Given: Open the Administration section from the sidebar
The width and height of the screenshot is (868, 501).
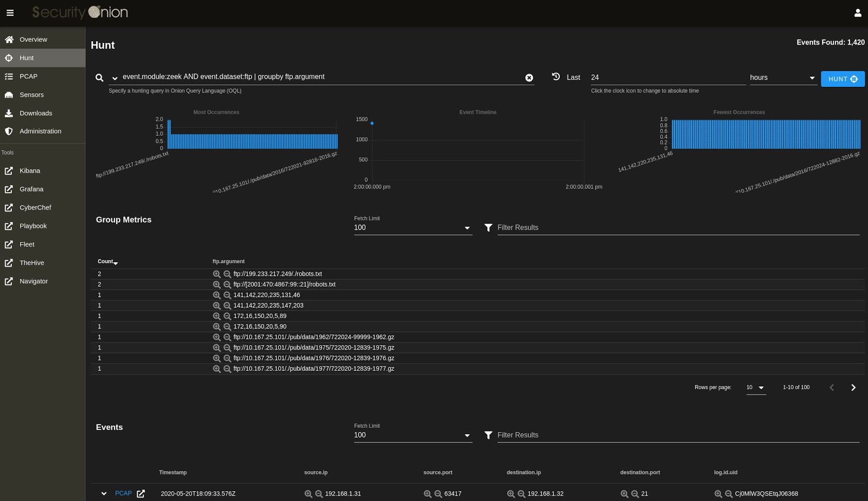Looking at the screenshot, I should pos(40,131).
